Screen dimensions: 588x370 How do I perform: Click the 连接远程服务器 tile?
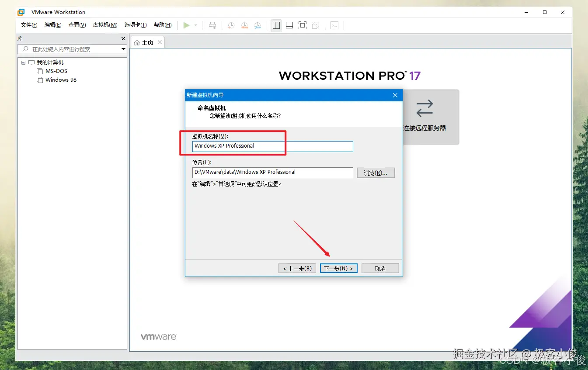(430, 117)
